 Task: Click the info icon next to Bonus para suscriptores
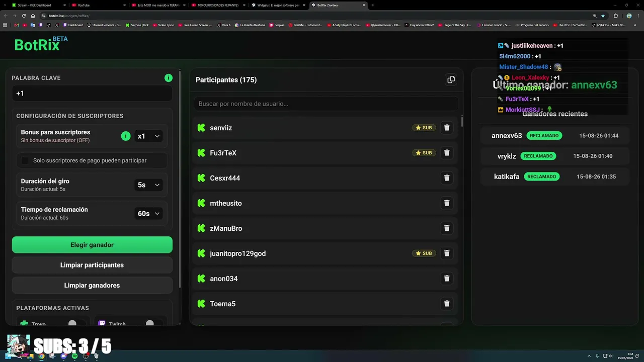(126, 136)
